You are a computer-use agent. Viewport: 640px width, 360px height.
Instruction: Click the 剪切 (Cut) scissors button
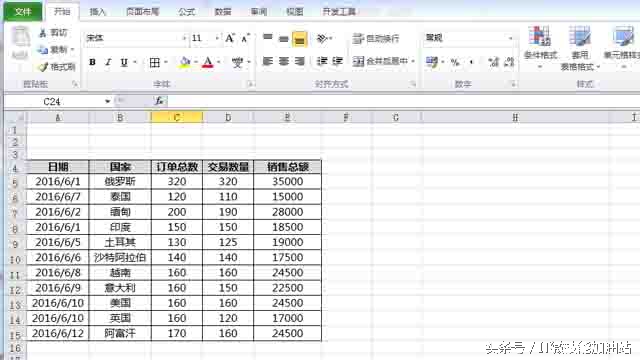[x=53, y=33]
